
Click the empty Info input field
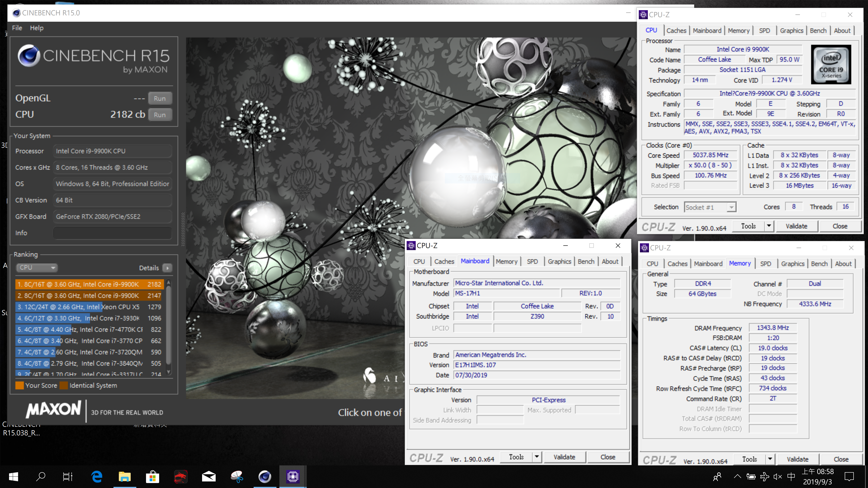click(x=113, y=233)
